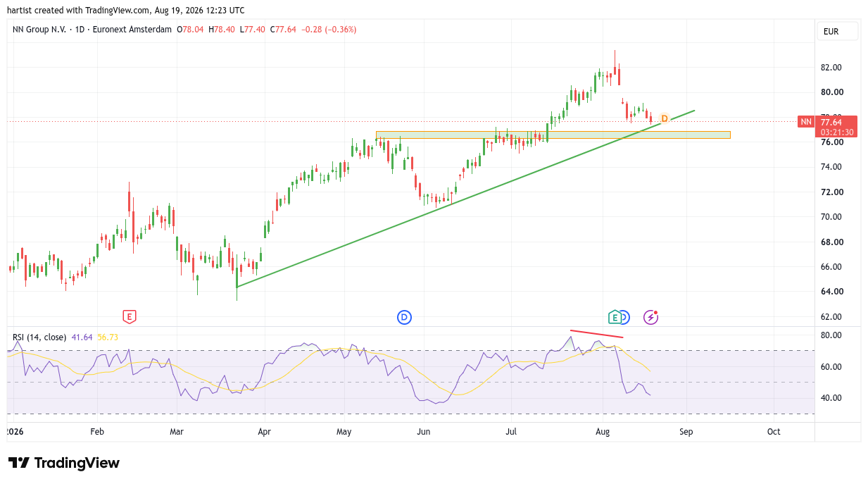Click the RSI moving average value 56.73
The width and height of the screenshot is (868, 484).
point(108,337)
